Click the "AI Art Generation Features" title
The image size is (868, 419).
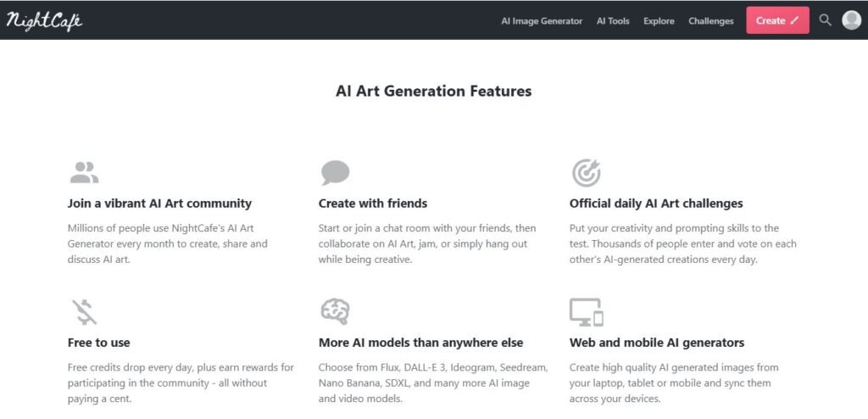click(x=433, y=91)
